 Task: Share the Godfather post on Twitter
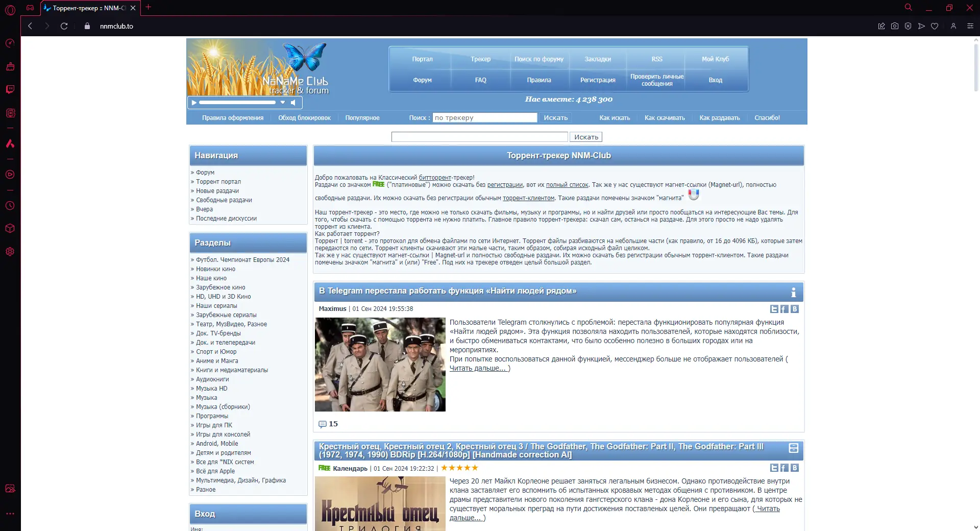coord(774,468)
